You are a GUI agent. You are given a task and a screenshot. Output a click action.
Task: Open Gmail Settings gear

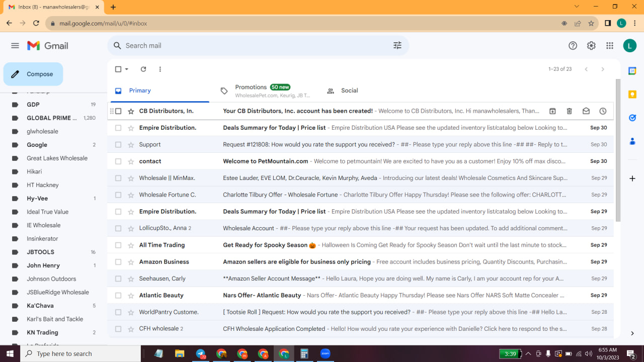click(x=591, y=46)
